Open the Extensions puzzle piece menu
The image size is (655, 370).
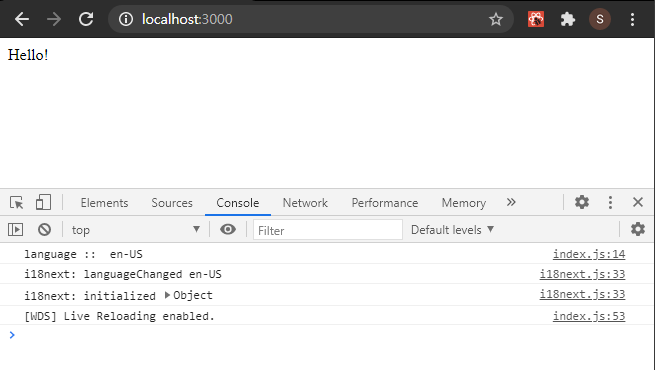click(568, 19)
